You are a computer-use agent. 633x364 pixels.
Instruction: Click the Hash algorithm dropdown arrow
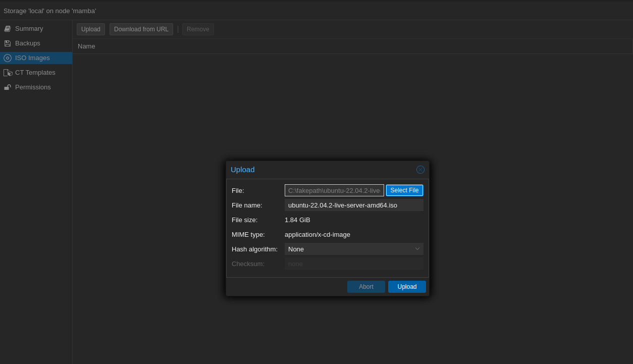[417, 249]
